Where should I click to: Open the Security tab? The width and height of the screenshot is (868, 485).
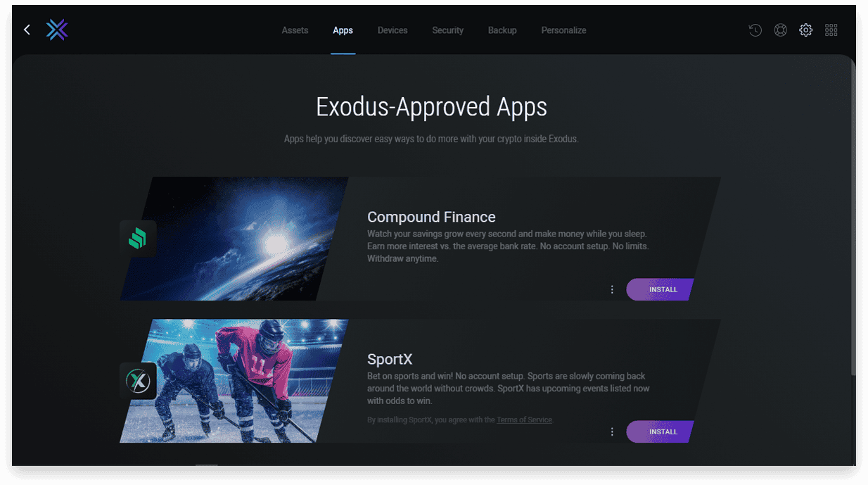point(447,30)
